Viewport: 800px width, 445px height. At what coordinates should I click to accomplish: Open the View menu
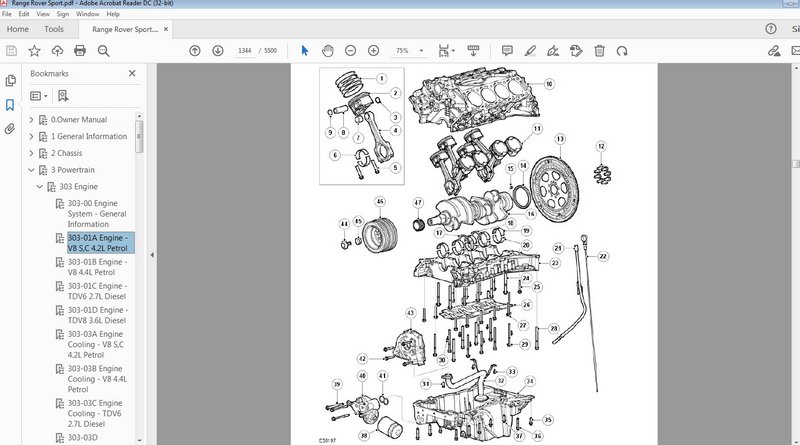click(x=43, y=14)
